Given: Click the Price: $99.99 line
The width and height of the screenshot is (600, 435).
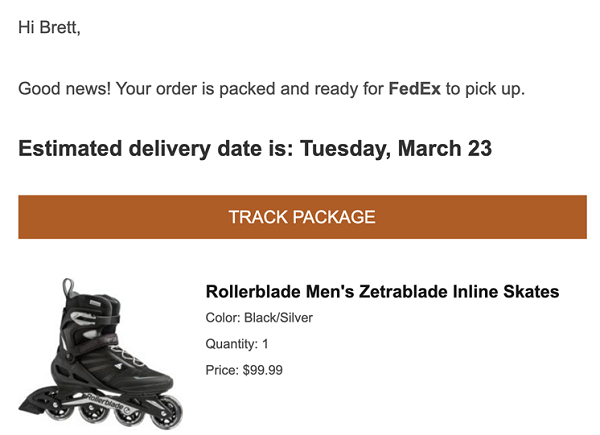Looking at the screenshot, I should pos(244,370).
